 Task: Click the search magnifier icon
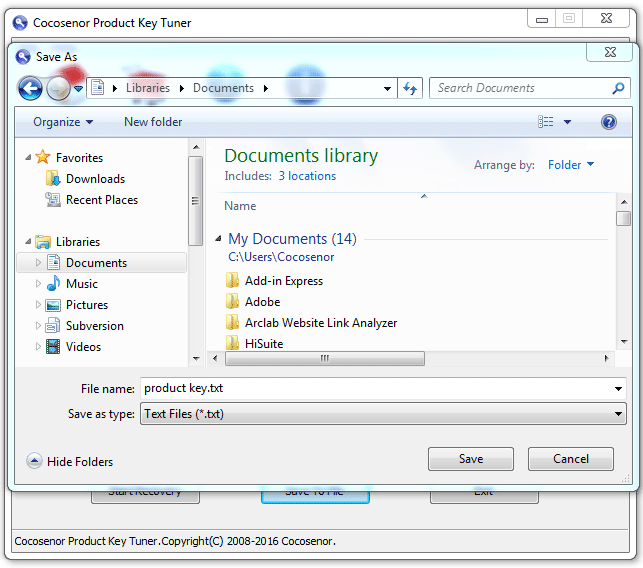pos(618,88)
